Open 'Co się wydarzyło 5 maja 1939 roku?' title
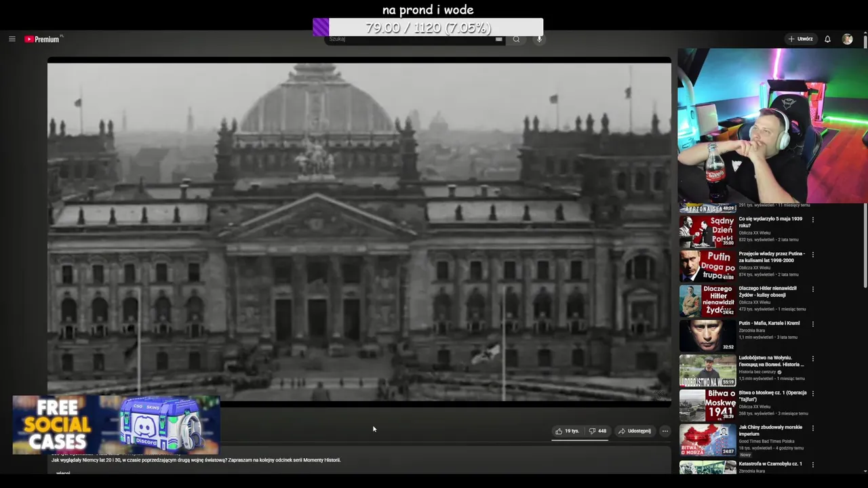Image resolution: width=868 pixels, height=488 pixels. point(770,222)
